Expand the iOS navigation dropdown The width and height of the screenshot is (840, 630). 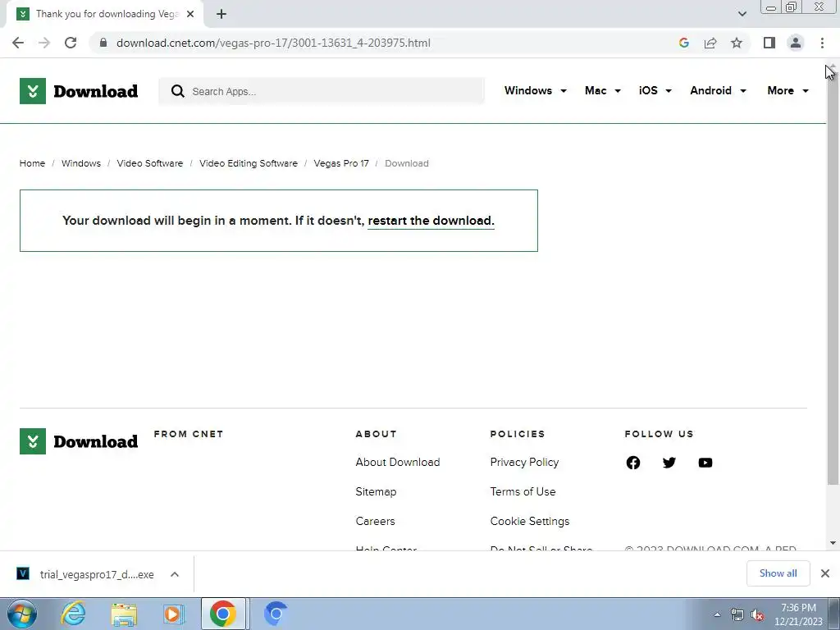point(655,90)
